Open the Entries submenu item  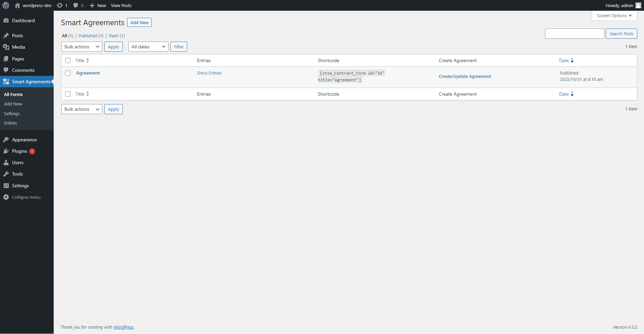(10, 123)
